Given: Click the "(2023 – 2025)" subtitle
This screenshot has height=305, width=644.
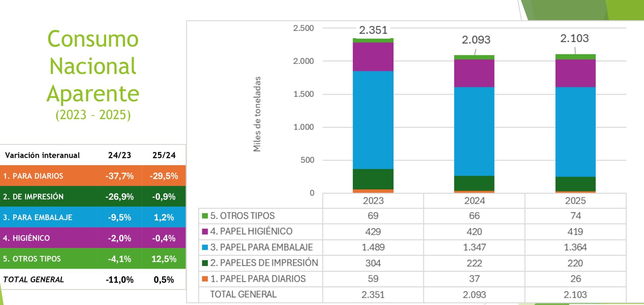Looking at the screenshot, I should pos(93,115).
